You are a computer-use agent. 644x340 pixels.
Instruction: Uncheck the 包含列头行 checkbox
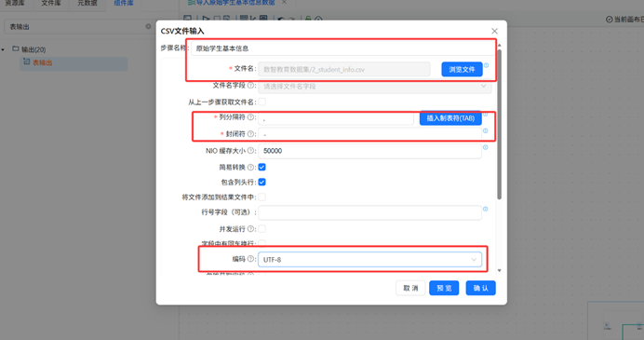(262, 183)
